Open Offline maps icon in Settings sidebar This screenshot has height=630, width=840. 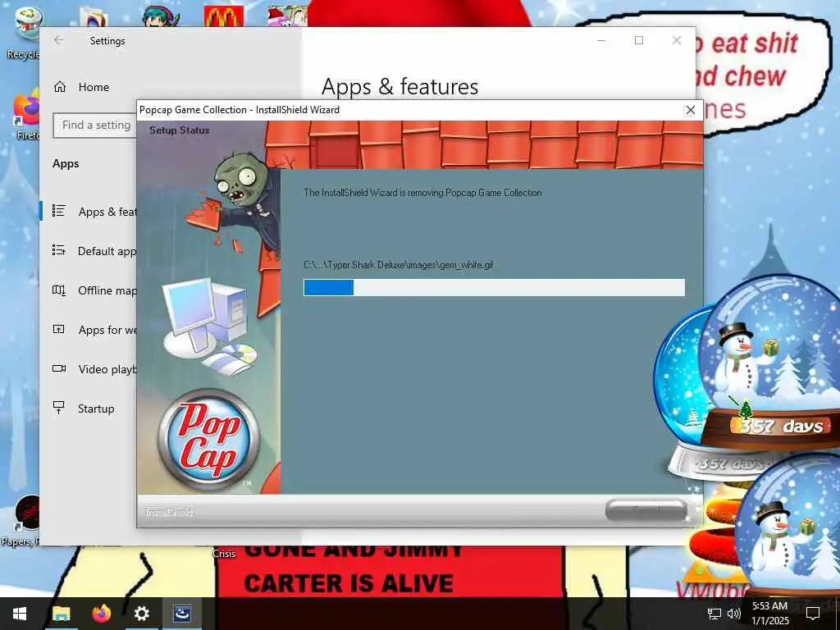tap(59, 290)
